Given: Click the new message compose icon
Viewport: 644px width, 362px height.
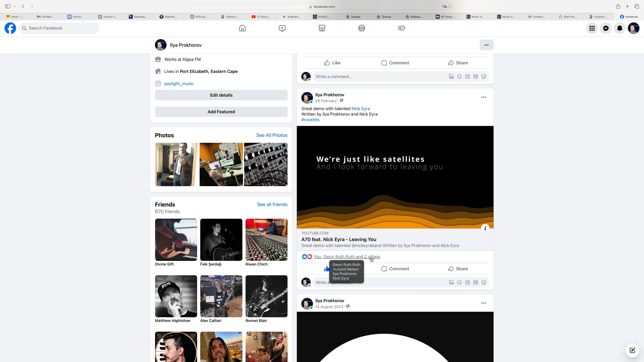Looking at the screenshot, I should pyautogui.click(x=632, y=350).
